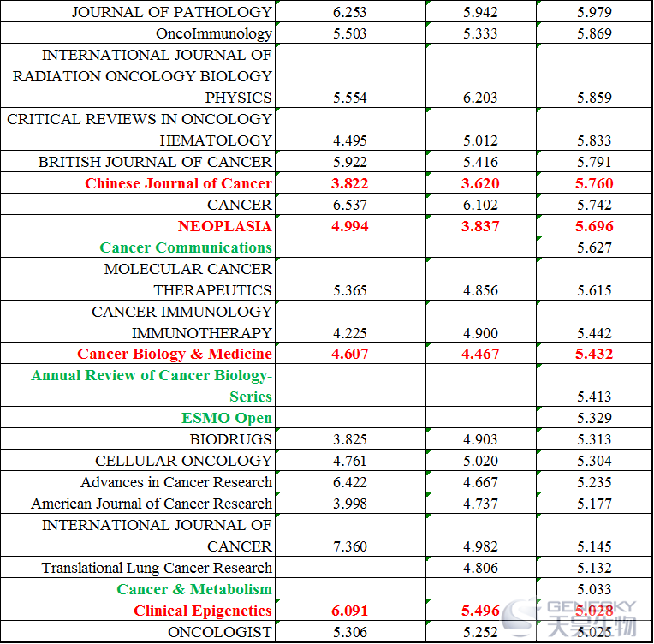Select value 6.253 in Journal of Pathology row
This screenshot has height=644, width=654.
[349, 12]
